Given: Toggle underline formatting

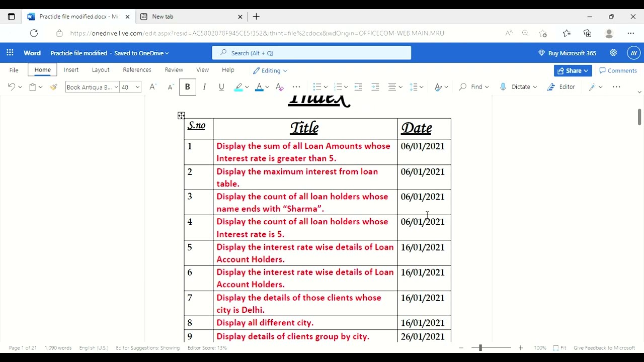Looking at the screenshot, I should 221,87.
